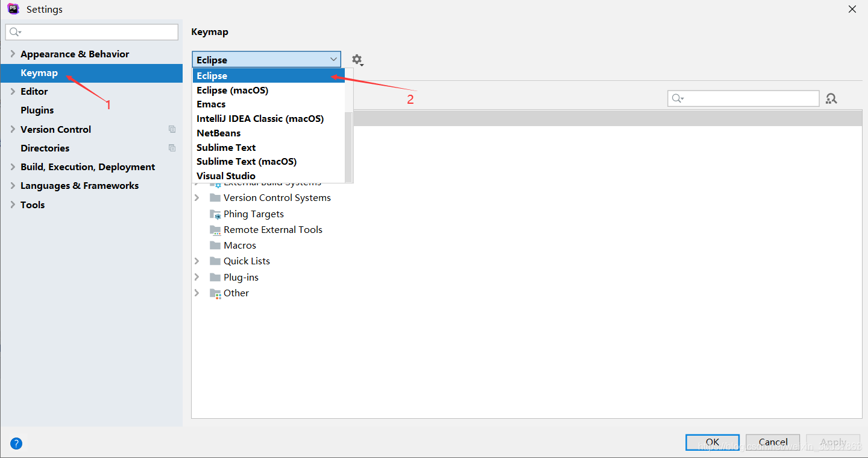Open the keymap gear actions menu
This screenshot has height=458, width=868.
pos(357,60)
